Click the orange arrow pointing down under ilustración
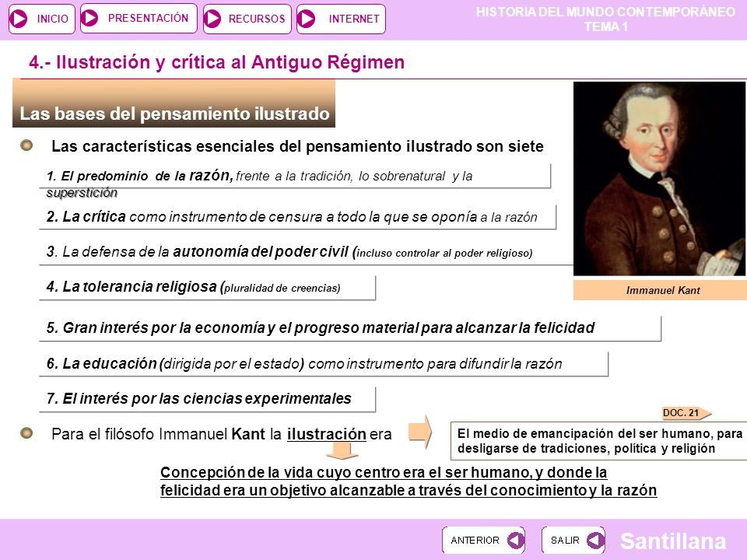The height and width of the screenshot is (560, 747). click(342, 451)
